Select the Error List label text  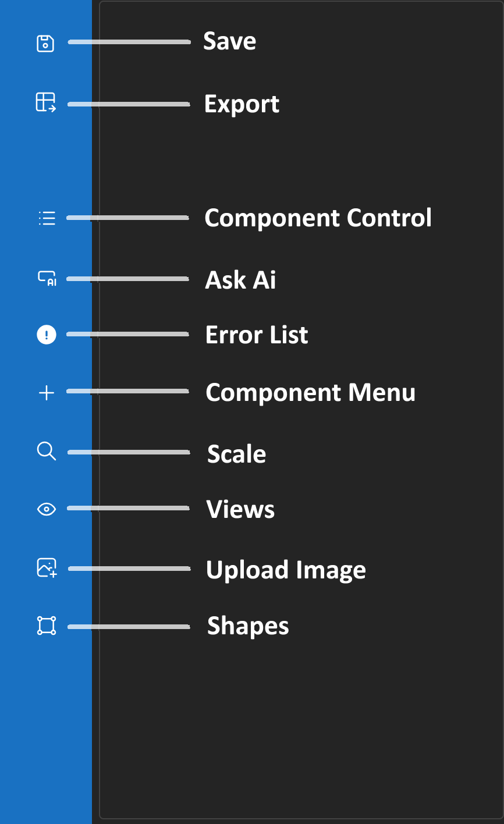pyautogui.click(x=257, y=335)
